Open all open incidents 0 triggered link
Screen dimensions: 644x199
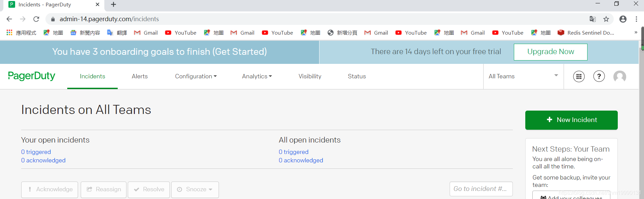click(x=294, y=152)
